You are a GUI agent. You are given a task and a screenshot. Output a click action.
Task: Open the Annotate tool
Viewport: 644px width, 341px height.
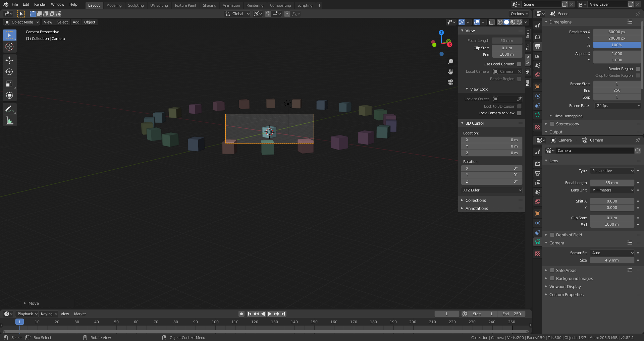(9, 108)
